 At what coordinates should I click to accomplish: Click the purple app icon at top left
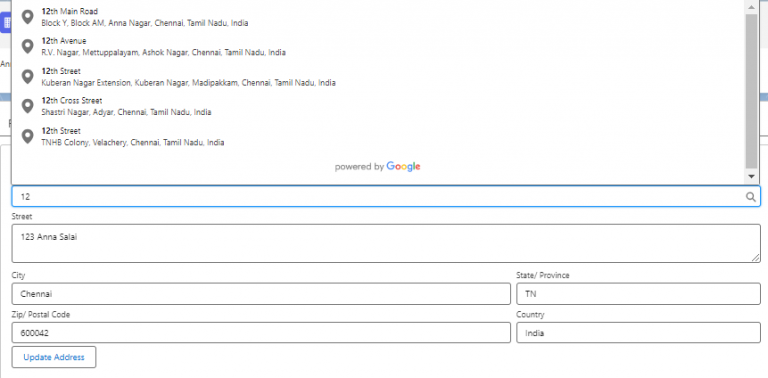6,23
